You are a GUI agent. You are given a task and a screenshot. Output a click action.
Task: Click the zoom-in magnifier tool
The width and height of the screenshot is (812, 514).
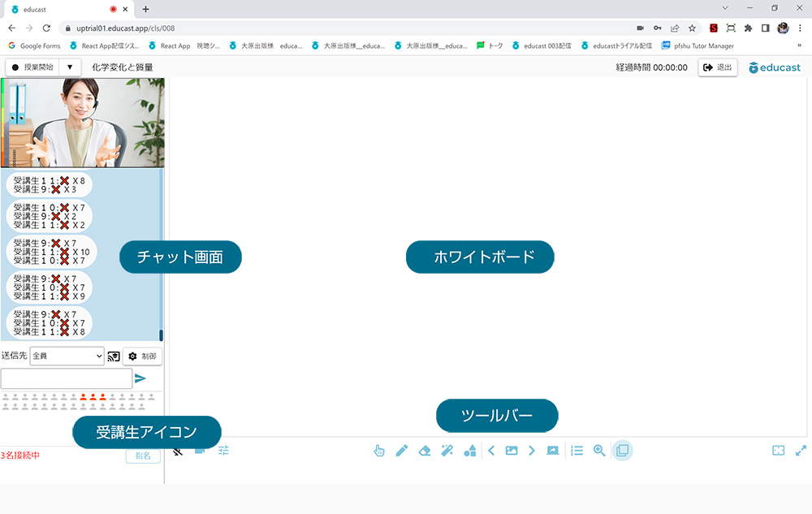pyautogui.click(x=599, y=451)
